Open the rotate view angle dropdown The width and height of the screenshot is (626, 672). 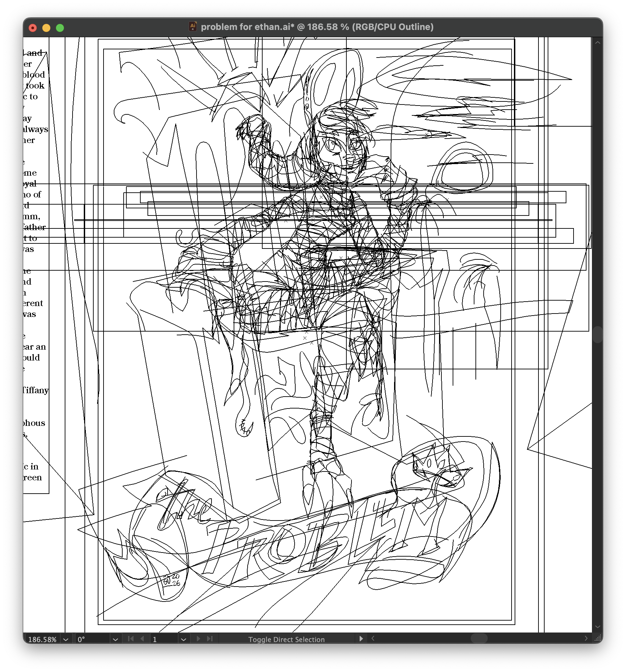(x=115, y=639)
